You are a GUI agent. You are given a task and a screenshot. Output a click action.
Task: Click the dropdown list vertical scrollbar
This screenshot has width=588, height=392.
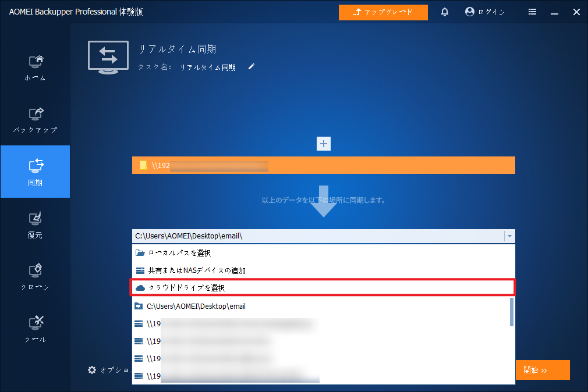(x=512, y=312)
